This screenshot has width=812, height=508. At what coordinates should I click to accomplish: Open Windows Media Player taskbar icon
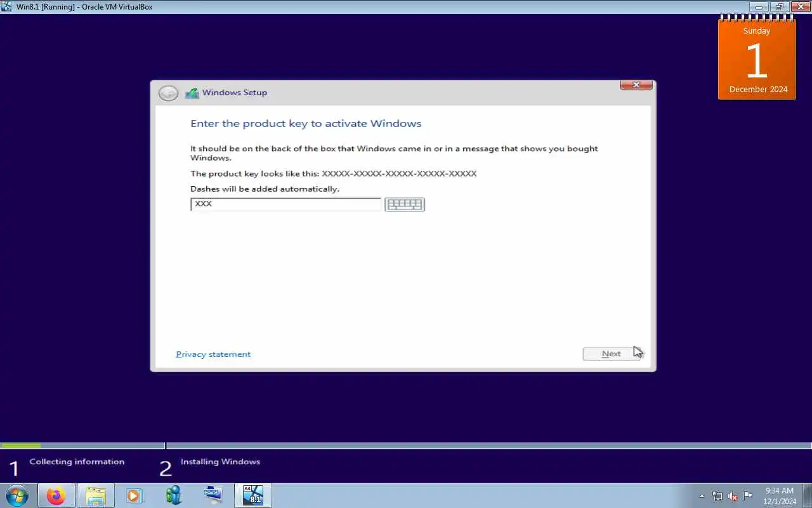pos(134,495)
